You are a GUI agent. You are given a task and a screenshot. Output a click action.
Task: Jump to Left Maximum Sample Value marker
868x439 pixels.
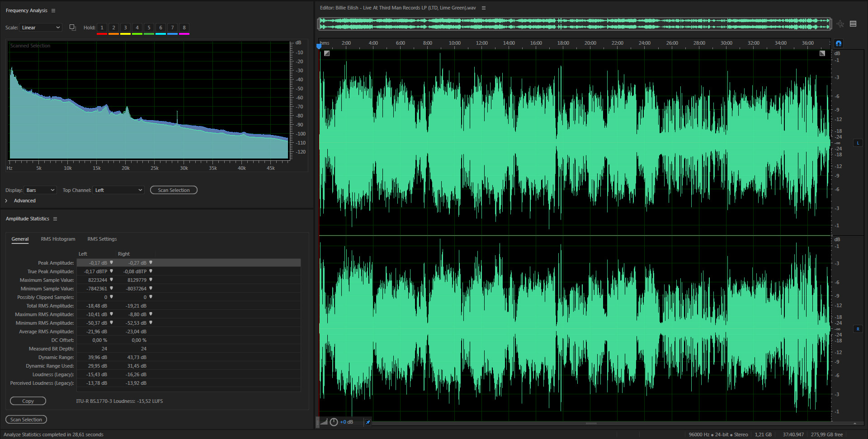click(111, 280)
